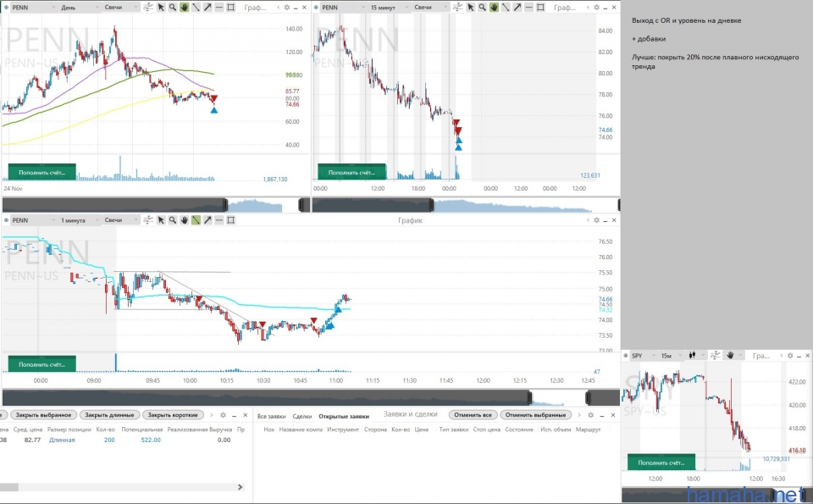The width and height of the screenshot is (813, 504).
Task: Switch to Сделки tab
Action: coord(301,416)
